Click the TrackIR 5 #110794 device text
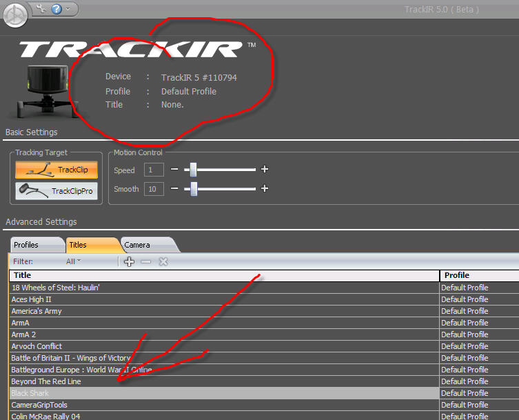 coord(199,77)
